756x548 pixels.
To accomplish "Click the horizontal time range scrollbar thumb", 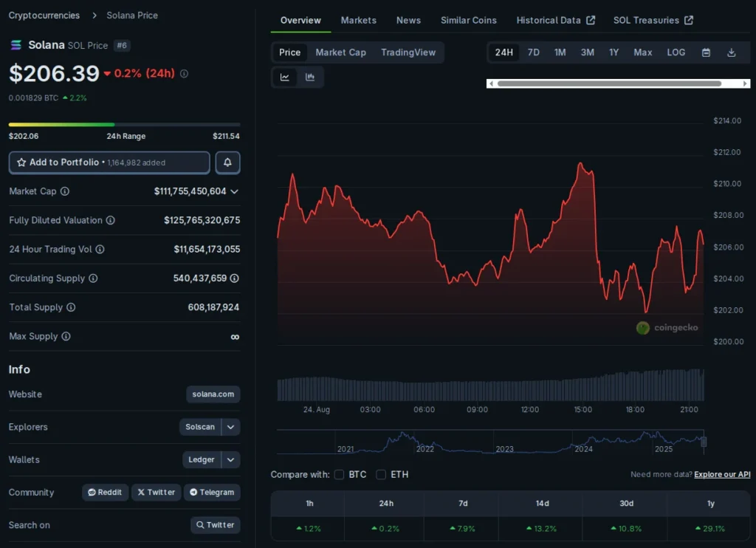I will point(609,83).
